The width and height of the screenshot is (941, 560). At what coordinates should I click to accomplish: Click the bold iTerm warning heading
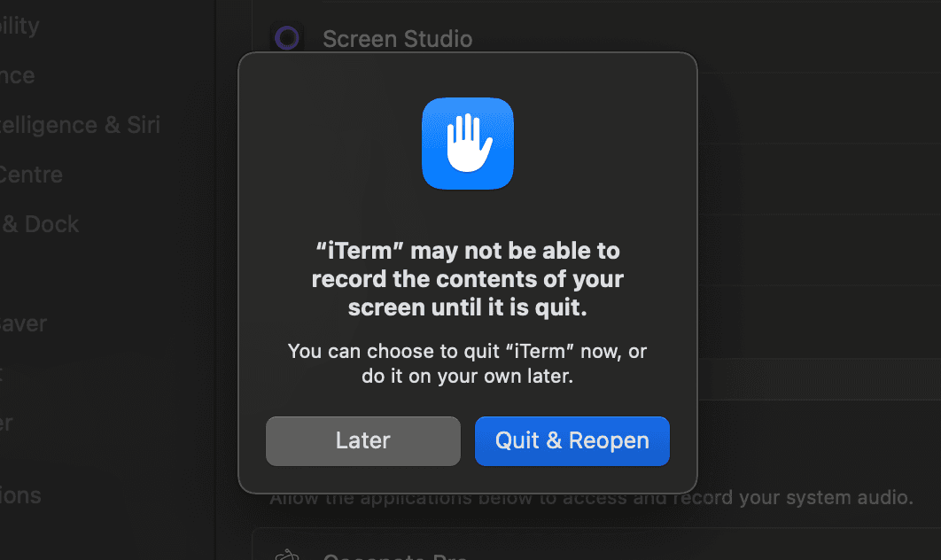click(467, 280)
